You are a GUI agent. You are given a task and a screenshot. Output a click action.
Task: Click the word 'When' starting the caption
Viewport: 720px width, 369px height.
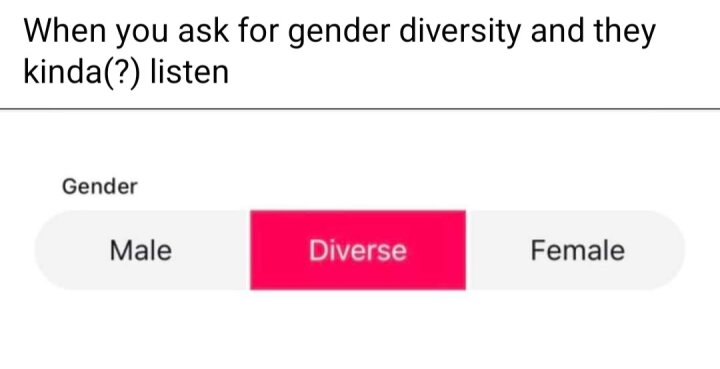point(65,30)
